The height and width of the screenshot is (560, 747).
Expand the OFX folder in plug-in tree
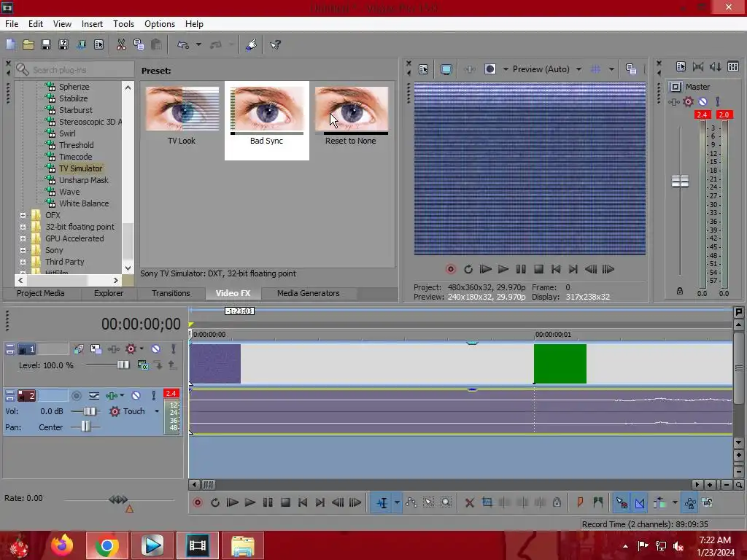[23, 215]
